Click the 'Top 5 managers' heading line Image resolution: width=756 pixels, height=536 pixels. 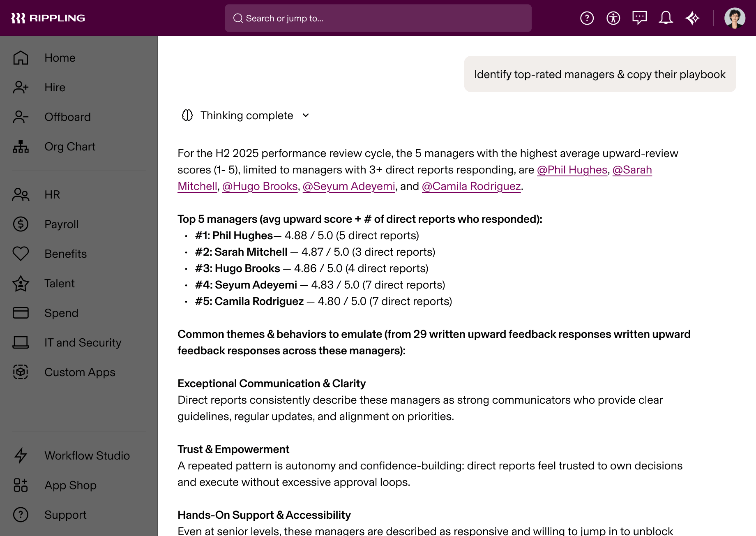360,219
